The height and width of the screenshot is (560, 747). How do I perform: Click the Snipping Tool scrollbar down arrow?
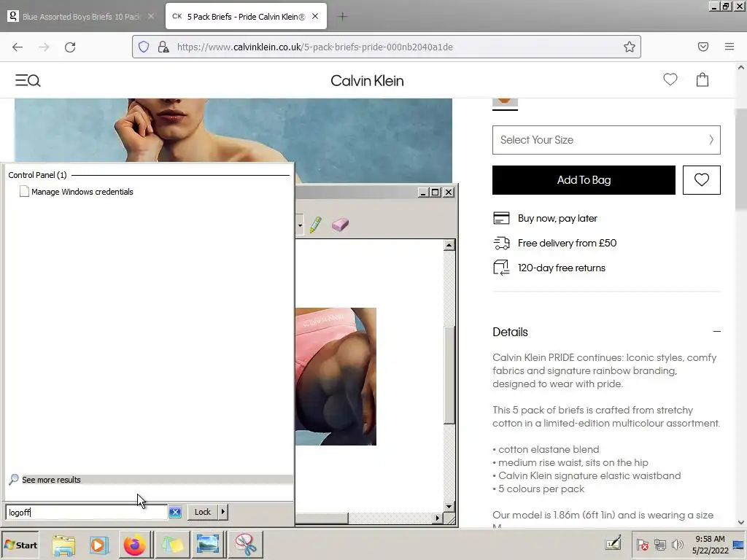pyautogui.click(x=449, y=506)
